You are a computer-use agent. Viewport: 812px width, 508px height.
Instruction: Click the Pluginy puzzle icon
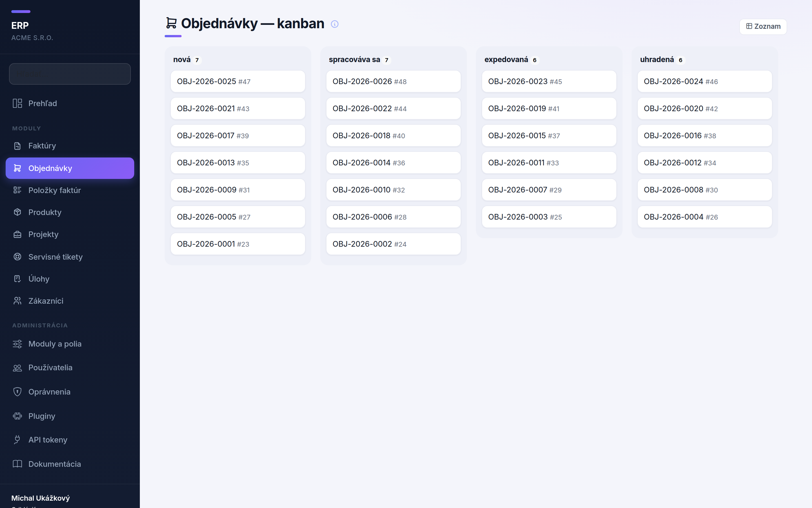[17, 416]
